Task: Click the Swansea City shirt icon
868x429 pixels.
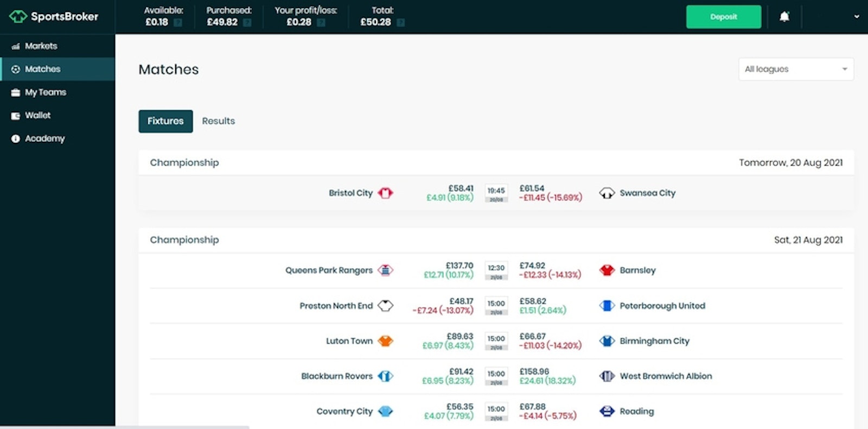Action: point(607,193)
